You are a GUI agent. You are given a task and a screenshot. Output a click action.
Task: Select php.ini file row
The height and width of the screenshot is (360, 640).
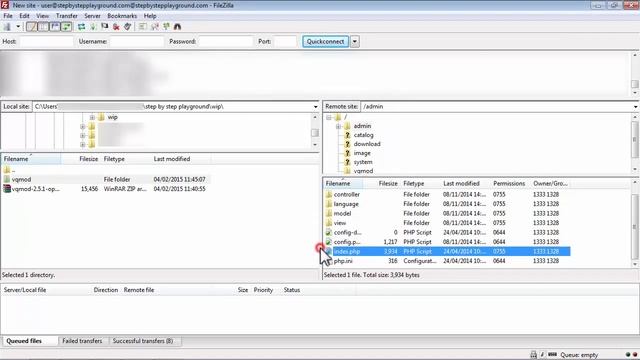point(447,261)
